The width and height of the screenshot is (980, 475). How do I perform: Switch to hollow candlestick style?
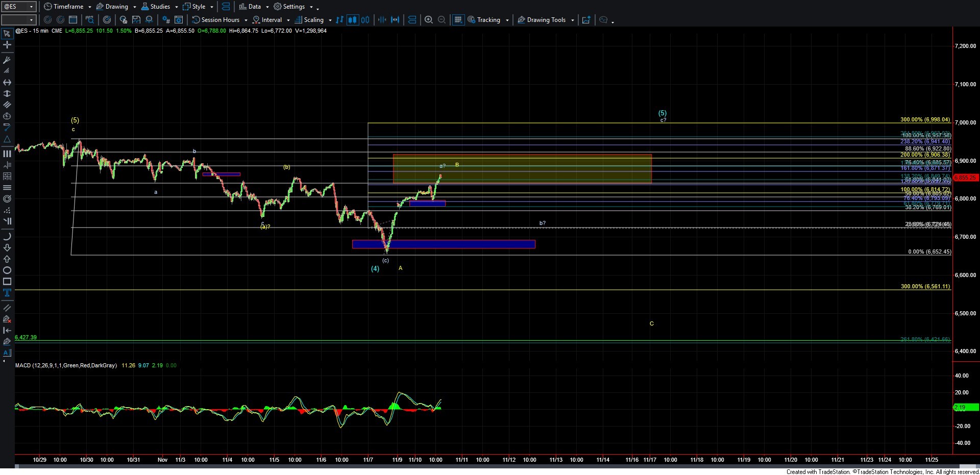365,20
